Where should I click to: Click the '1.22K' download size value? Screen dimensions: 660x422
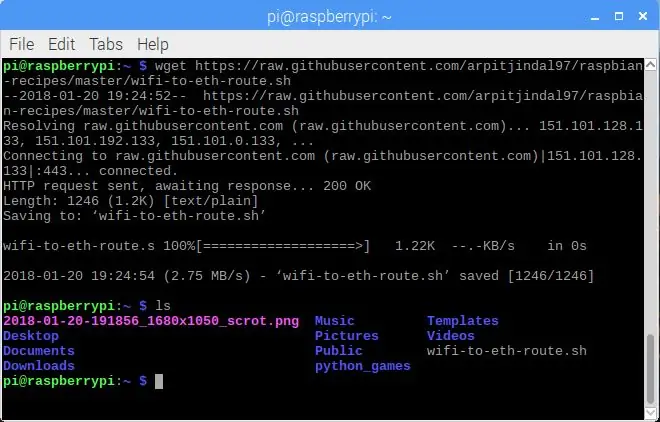point(415,246)
